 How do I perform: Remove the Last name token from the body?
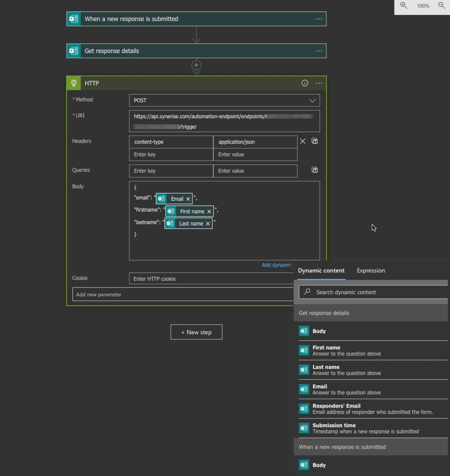[x=208, y=223]
